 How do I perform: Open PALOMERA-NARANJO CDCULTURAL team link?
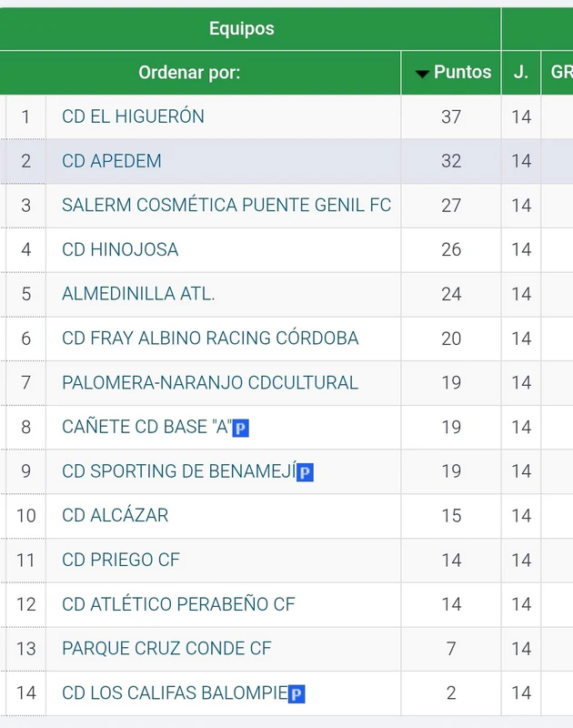point(210,383)
